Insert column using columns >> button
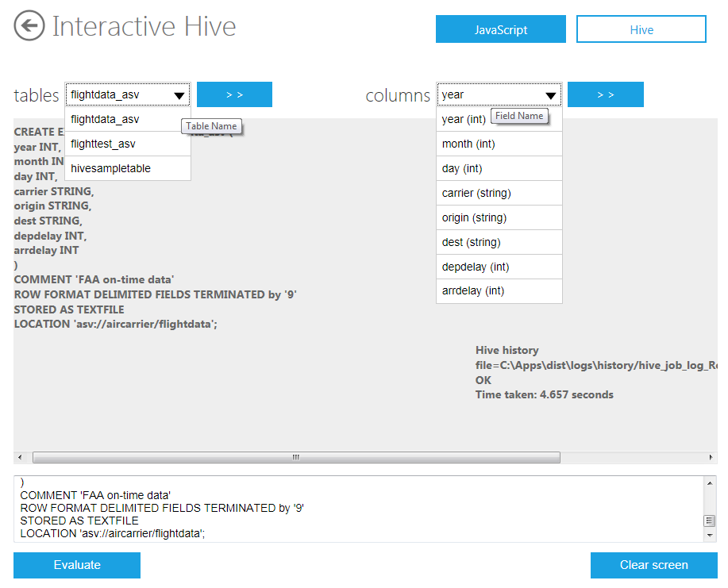 tap(605, 94)
